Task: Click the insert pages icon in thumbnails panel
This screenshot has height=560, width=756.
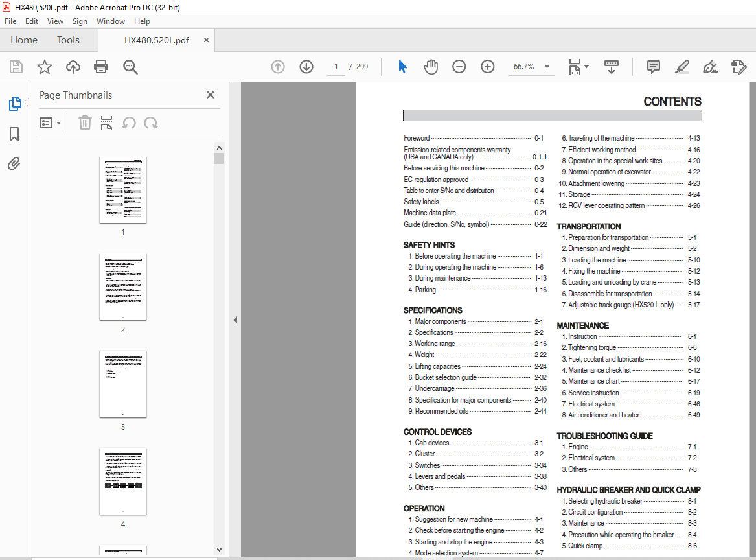Action: [x=106, y=123]
